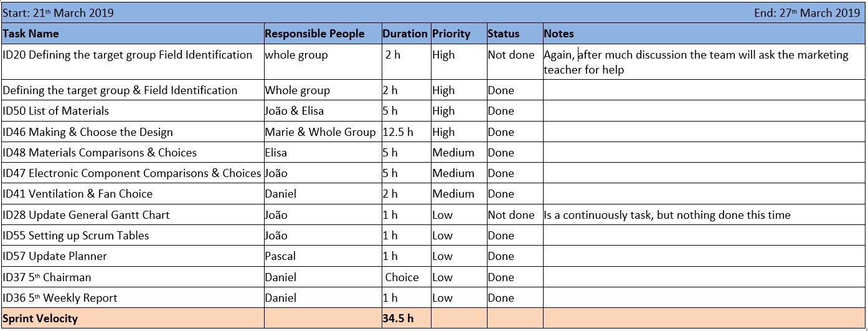This screenshot has height=331, width=868.
Task: Select the ID41 Ventilation & Fan Choice cell
Action: [78, 194]
